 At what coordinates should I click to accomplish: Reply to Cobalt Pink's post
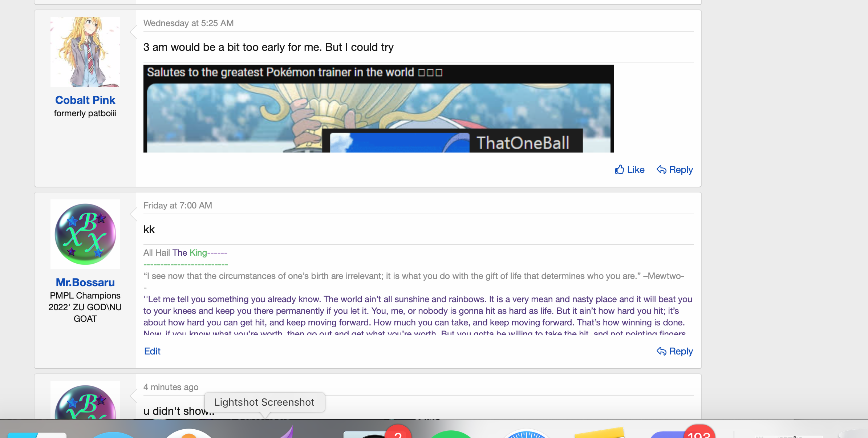[675, 170]
